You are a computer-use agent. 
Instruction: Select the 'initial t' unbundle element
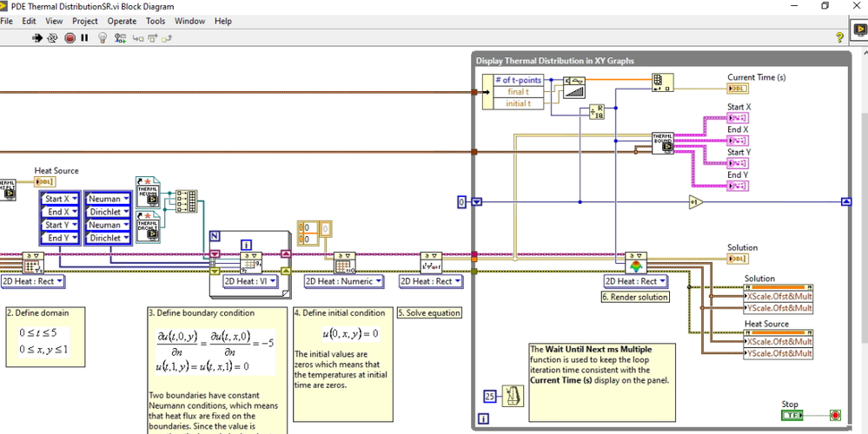[x=518, y=103]
